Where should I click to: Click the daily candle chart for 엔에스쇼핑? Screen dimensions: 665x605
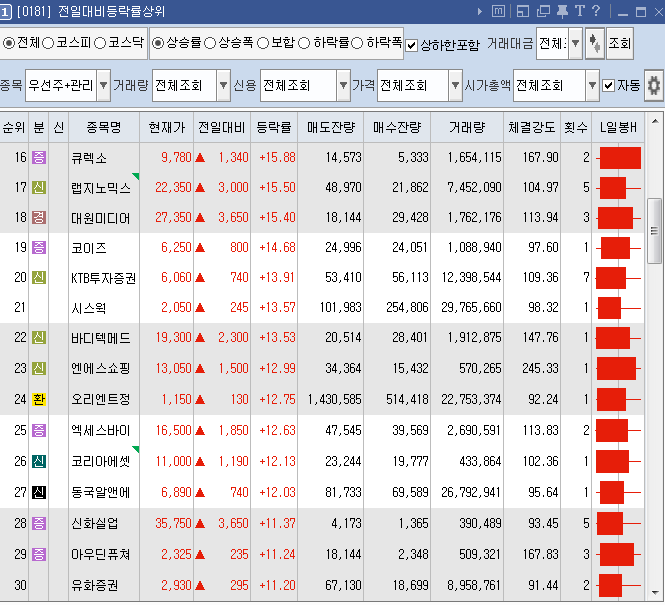[618, 368]
